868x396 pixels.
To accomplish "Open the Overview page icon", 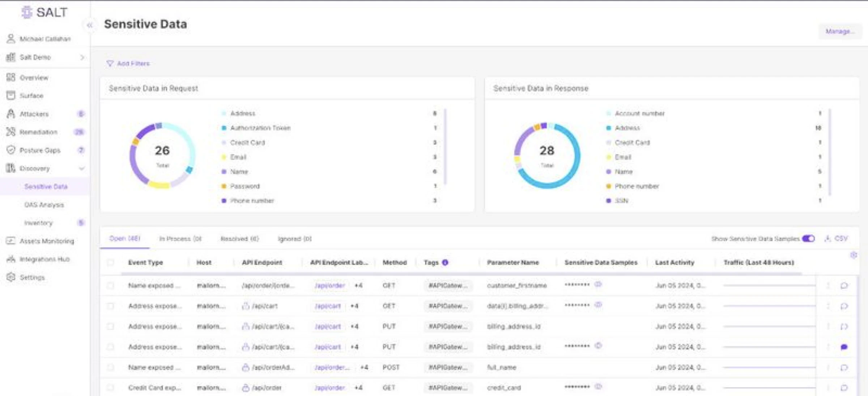I will pos(11,77).
